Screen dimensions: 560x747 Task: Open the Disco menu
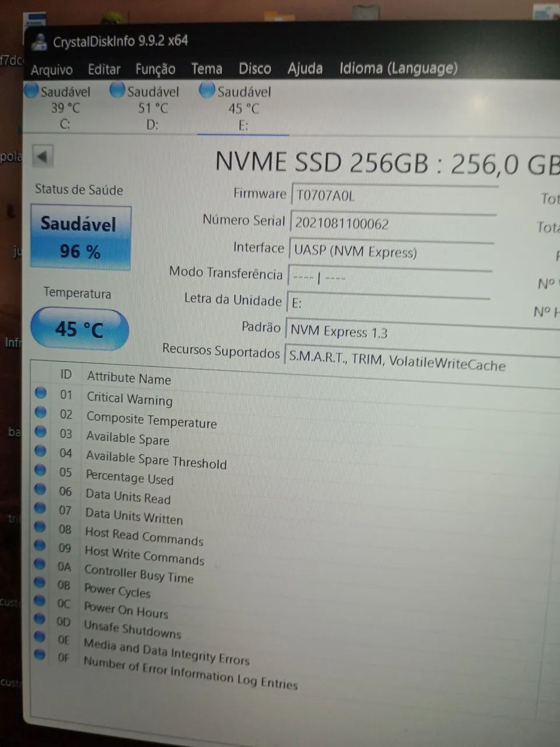pos(255,68)
